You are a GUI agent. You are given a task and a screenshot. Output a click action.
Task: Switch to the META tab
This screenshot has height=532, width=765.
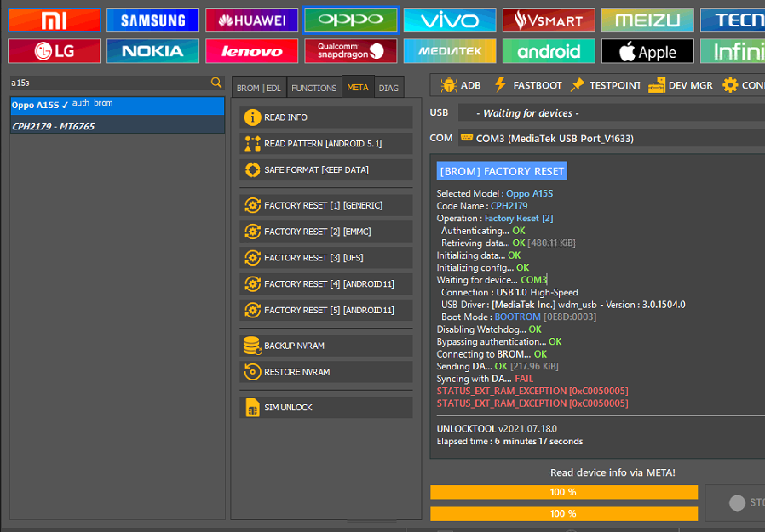[x=358, y=88]
